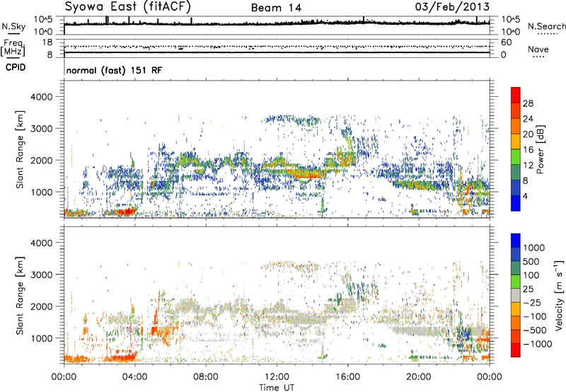Click the date "03/Feb/2013"
566x392 pixels.
tap(452, 7)
